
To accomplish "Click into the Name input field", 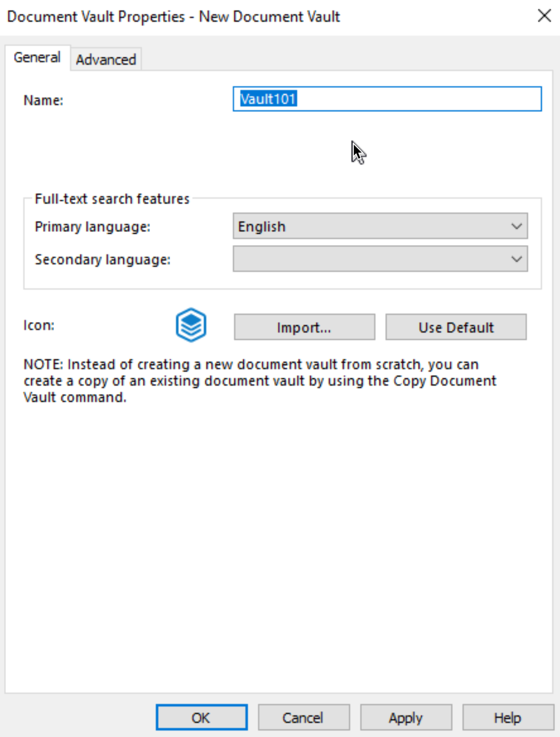I will [387, 99].
